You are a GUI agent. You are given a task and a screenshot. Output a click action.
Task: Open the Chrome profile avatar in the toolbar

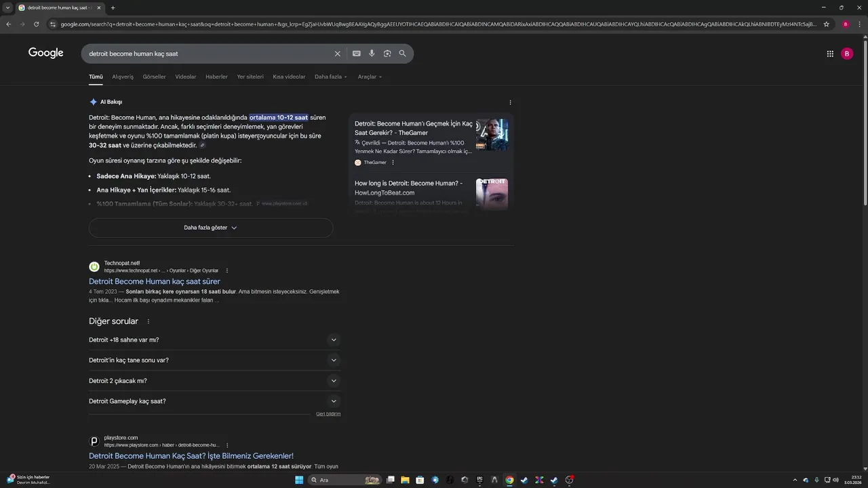pyautogui.click(x=846, y=24)
